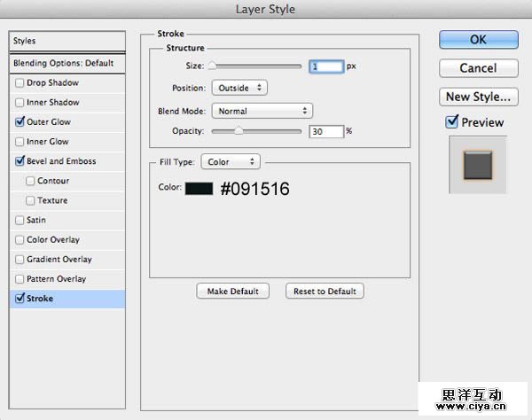532x420 pixels.
Task: Enable the Drop Shadow checkbox
Action: [20, 83]
